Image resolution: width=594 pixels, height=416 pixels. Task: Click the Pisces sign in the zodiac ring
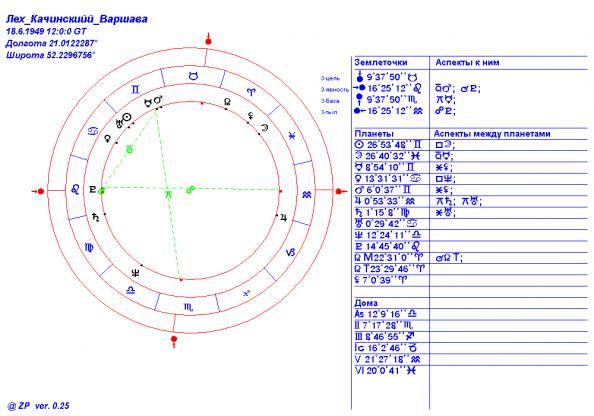click(292, 136)
